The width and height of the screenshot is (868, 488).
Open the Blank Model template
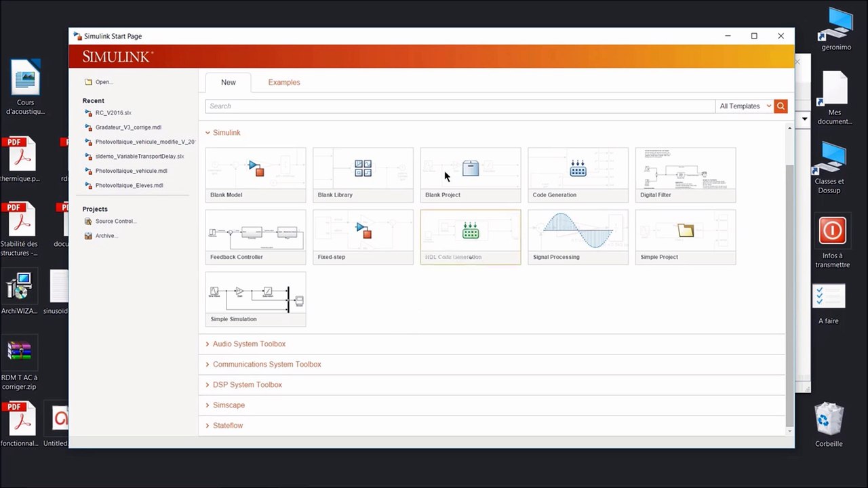coord(256,174)
